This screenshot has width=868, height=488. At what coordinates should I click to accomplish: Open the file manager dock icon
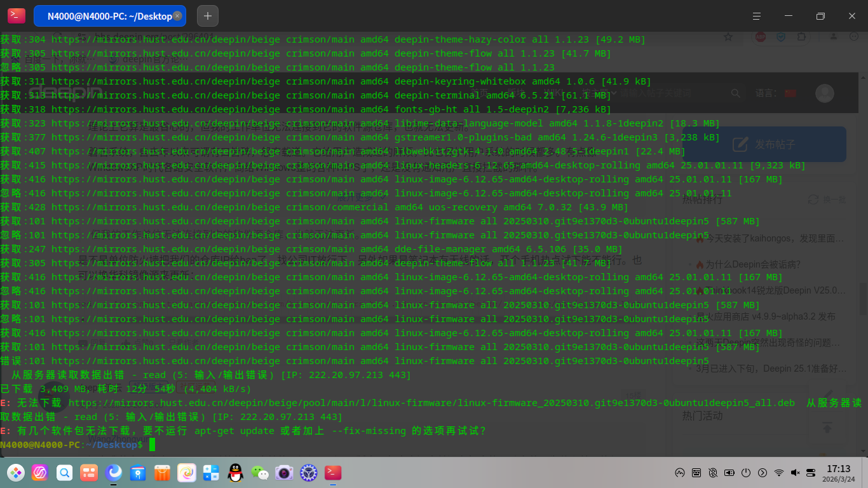[x=138, y=473]
